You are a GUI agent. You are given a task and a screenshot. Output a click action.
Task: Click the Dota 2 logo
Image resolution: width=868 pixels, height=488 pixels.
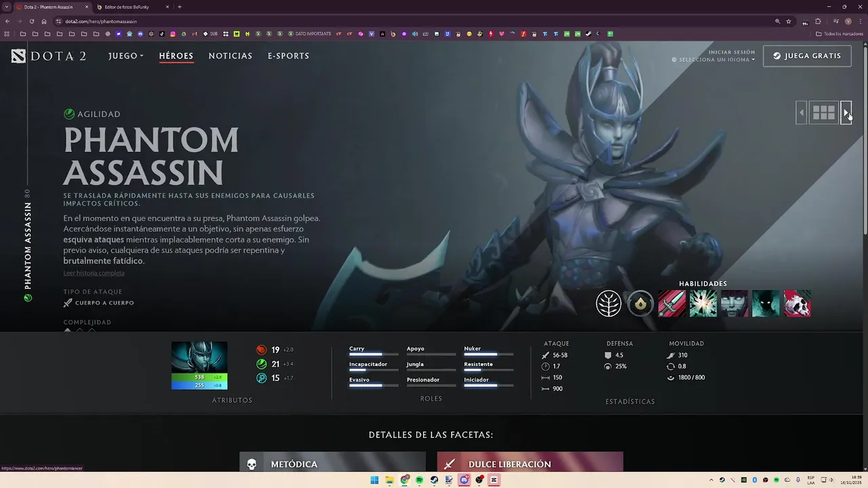tap(49, 56)
